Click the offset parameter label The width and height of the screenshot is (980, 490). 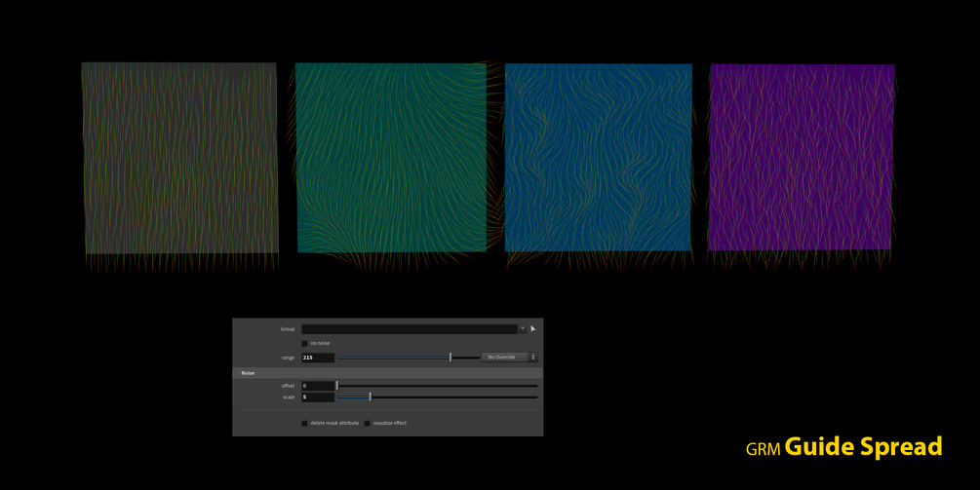pyautogui.click(x=288, y=386)
